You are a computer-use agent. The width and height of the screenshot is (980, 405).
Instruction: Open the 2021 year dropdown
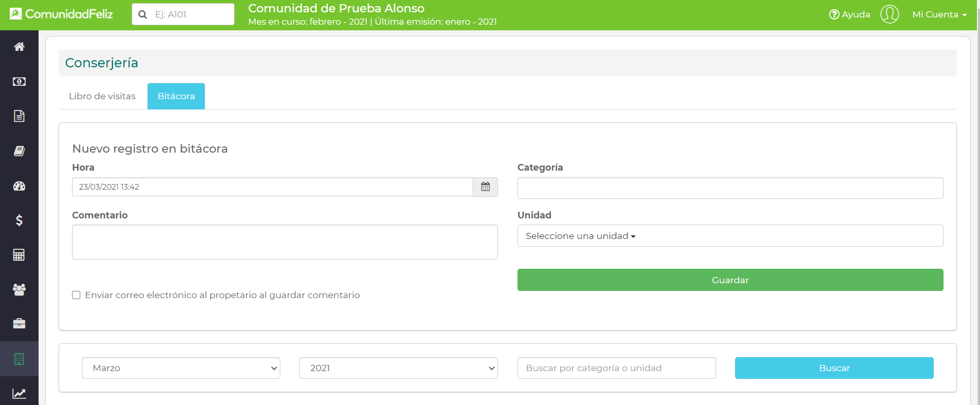point(398,368)
